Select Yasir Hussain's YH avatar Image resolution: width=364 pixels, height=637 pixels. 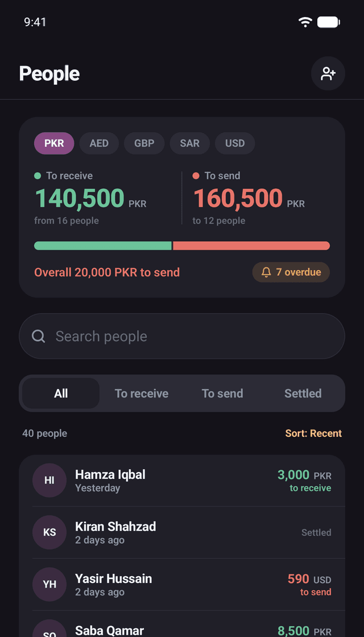[x=49, y=584]
